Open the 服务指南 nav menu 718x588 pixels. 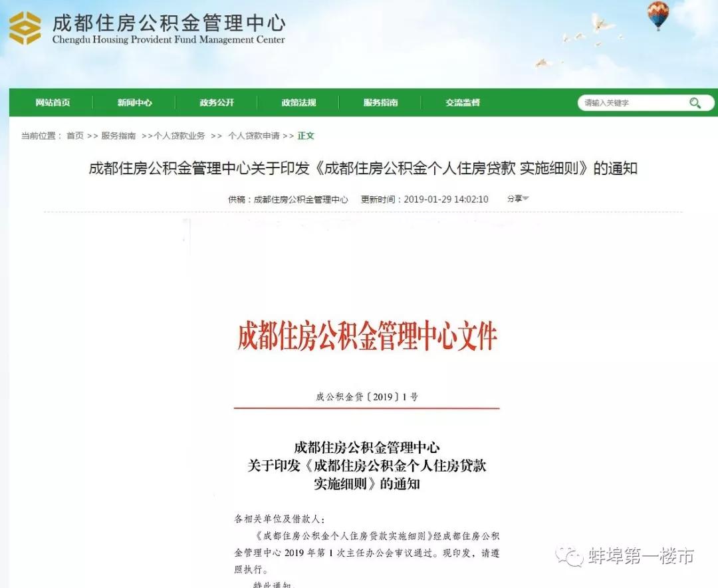tap(380, 102)
